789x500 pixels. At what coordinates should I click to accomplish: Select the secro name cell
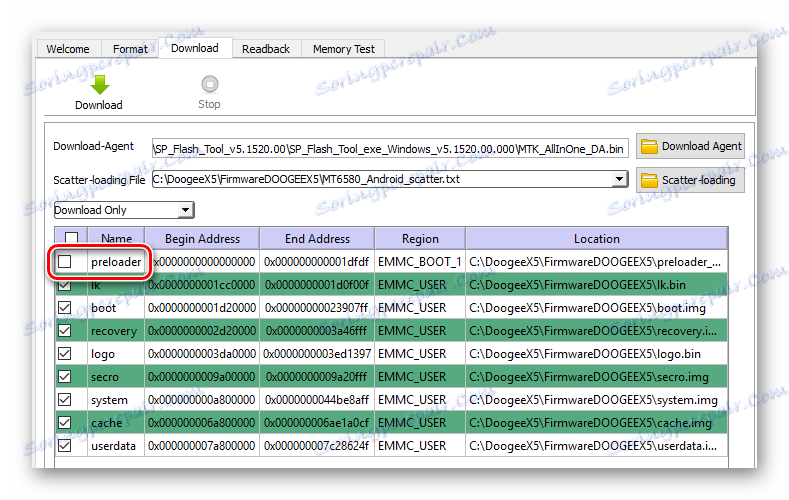click(x=116, y=376)
